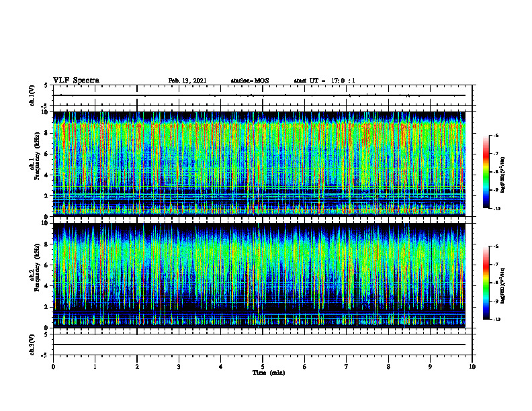Click the ch.1 spectrogram color scale bar

click(486, 172)
